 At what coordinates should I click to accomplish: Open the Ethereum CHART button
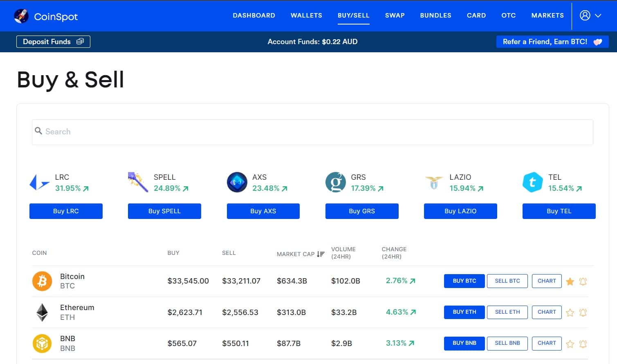[547, 312]
